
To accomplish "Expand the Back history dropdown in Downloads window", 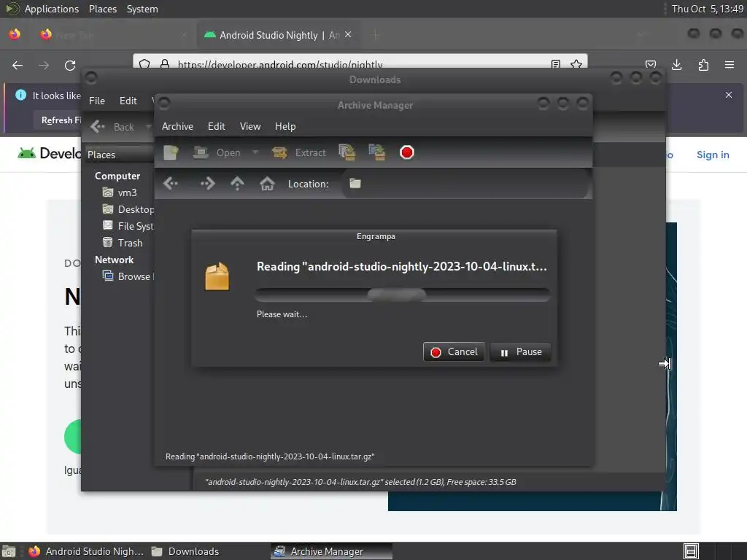I will tap(149, 127).
